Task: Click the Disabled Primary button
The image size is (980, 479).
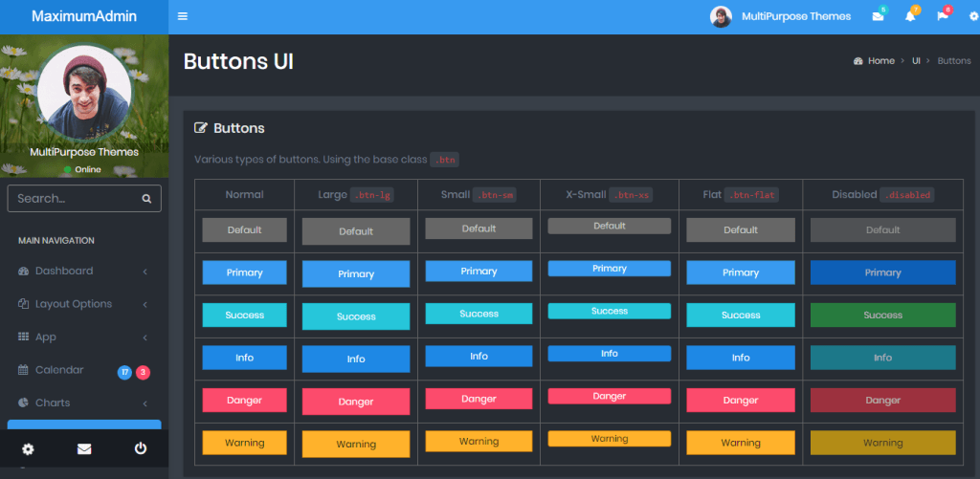Action: [882, 272]
